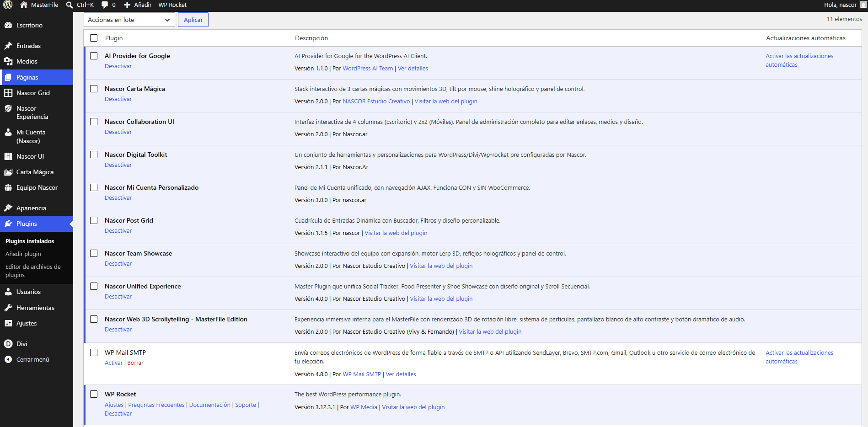Activate the WP Mail SMTP plugin
Viewport: 868px width, 427px height.
click(113, 363)
